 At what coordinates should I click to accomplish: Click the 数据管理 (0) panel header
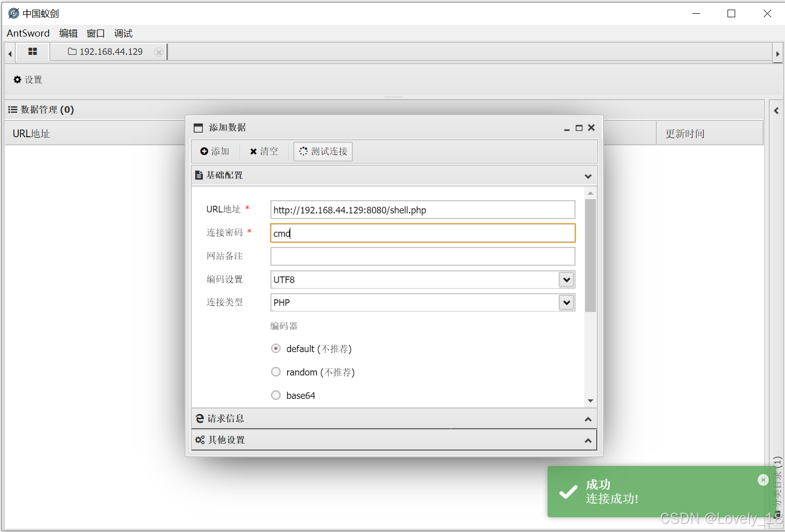click(x=384, y=110)
